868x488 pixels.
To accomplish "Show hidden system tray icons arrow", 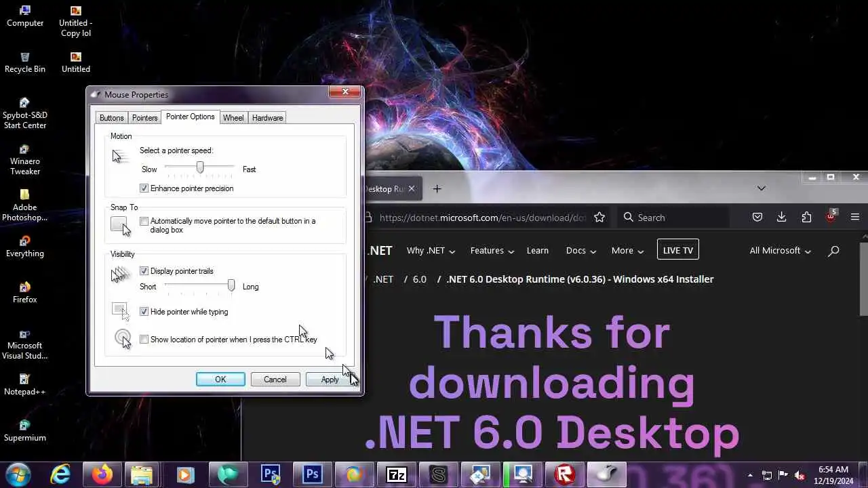I will tap(750, 475).
